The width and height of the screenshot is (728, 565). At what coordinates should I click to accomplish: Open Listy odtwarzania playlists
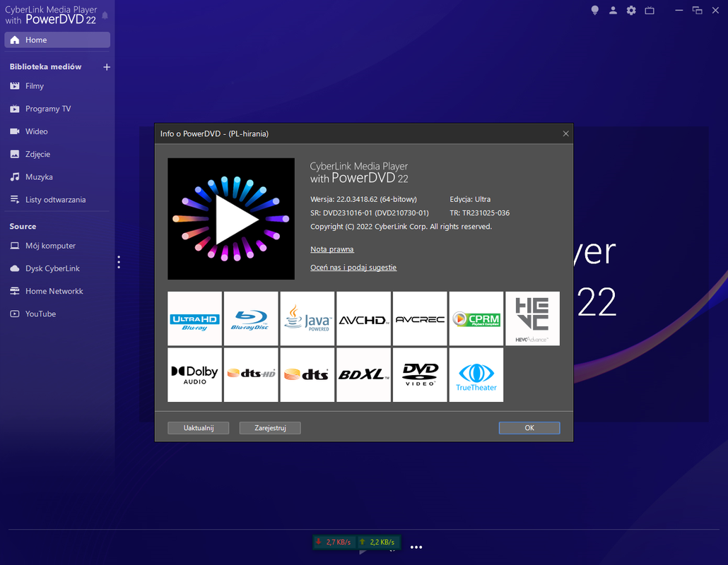[57, 199]
